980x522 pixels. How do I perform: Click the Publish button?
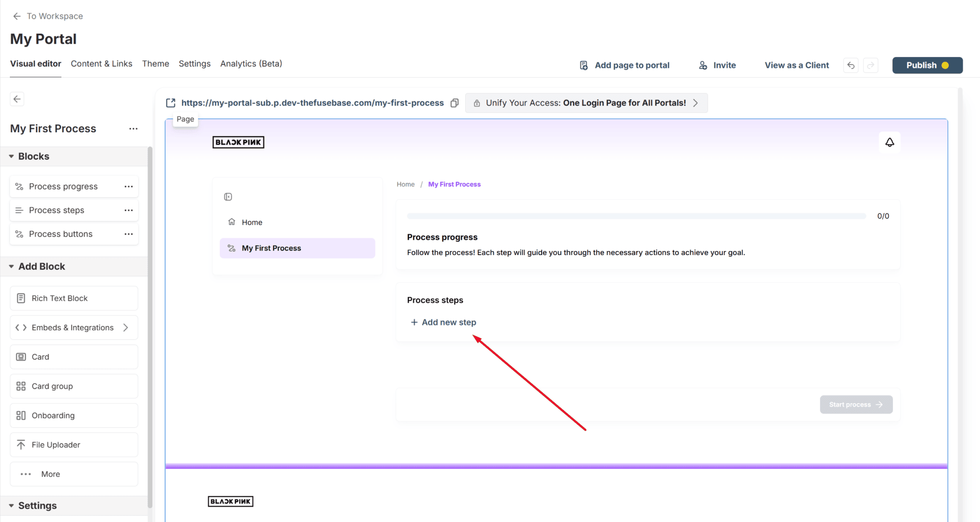[x=927, y=65]
